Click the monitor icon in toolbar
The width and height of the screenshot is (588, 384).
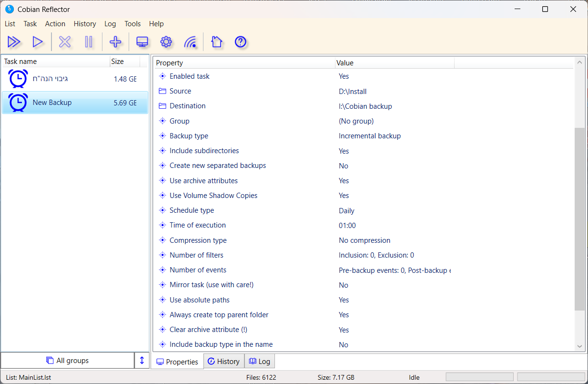(142, 42)
